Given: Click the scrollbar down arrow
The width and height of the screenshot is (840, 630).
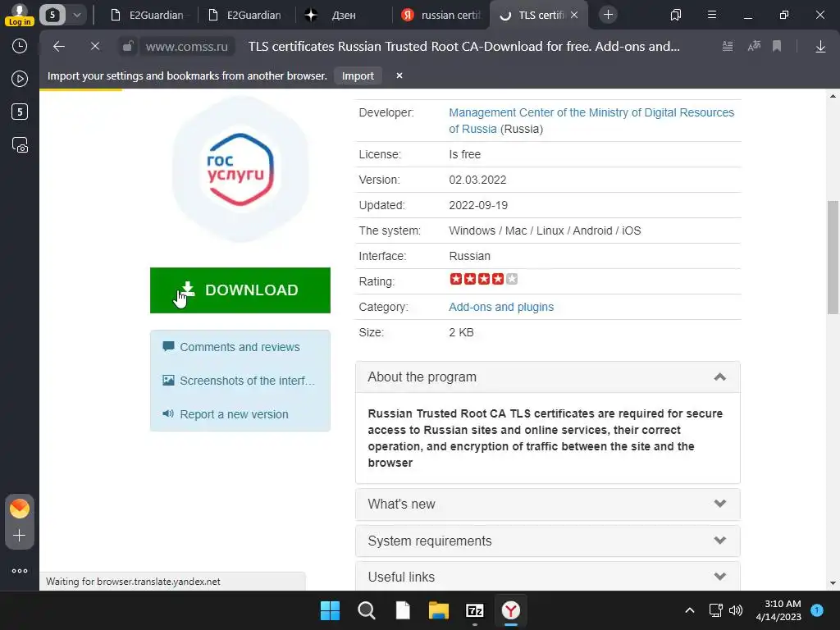Looking at the screenshot, I should click(x=833, y=583).
